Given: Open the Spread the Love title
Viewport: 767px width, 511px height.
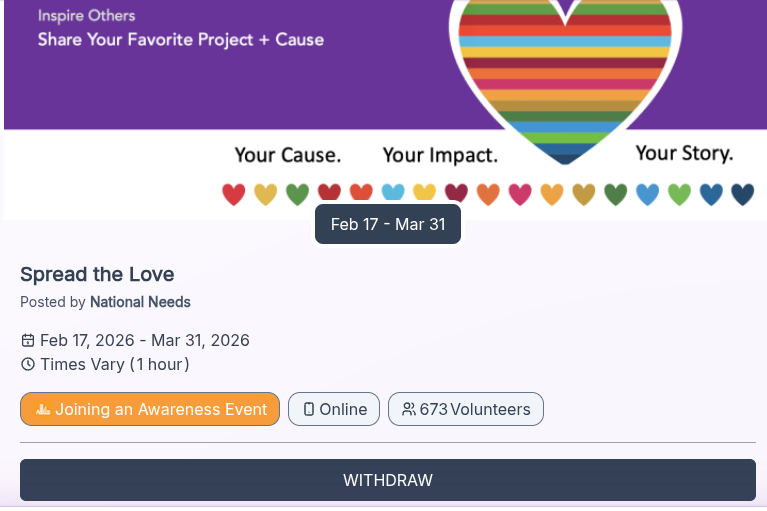Looking at the screenshot, I should pos(97,274).
